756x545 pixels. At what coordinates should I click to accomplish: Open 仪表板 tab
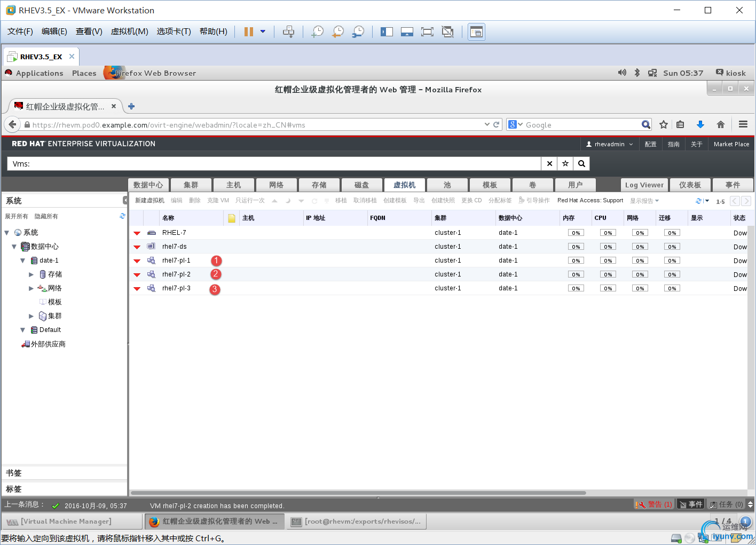point(690,185)
